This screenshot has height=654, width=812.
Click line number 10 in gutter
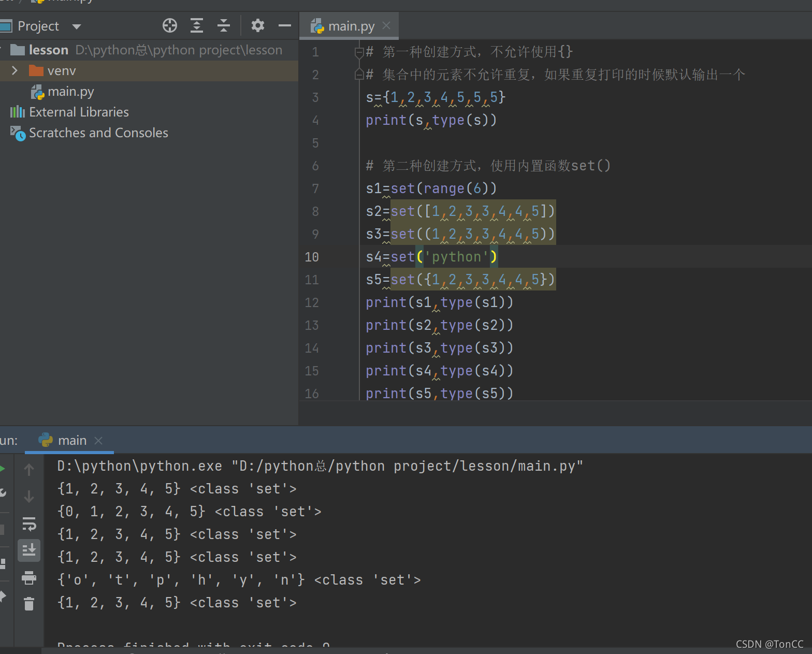(x=312, y=257)
